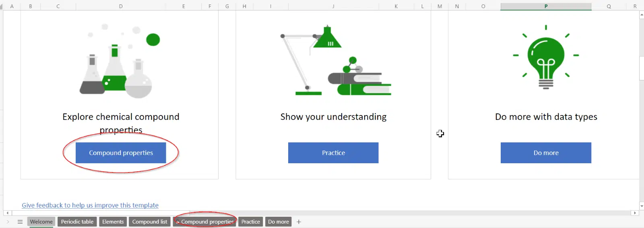Screen dimensions: 644x228
Task: Click the vertical scrollbar up arrow
Action: click(x=642, y=15)
